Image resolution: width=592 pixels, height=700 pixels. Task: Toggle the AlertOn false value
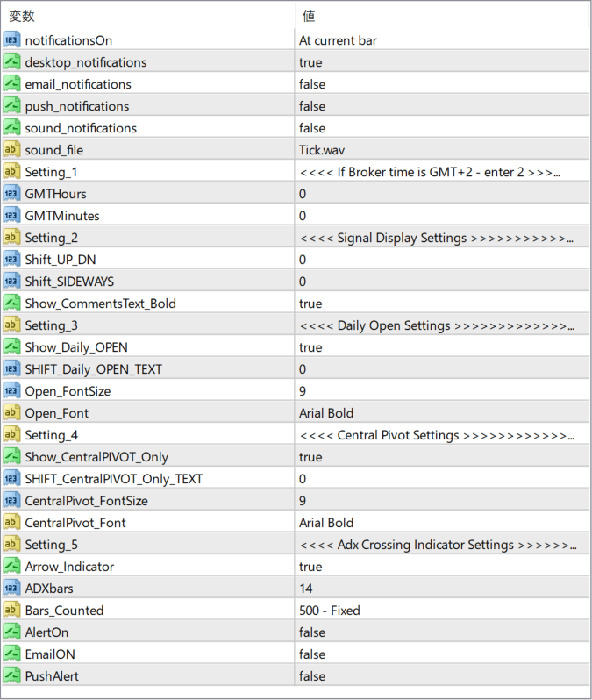(x=312, y=632)
